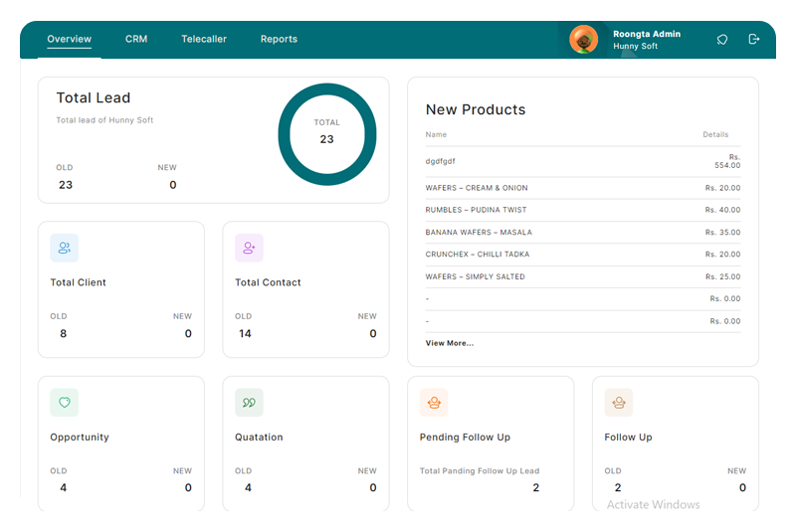Click the Opportunity heart icon
The height and width of the screenshot is (532, 796).
click(65, 403)
